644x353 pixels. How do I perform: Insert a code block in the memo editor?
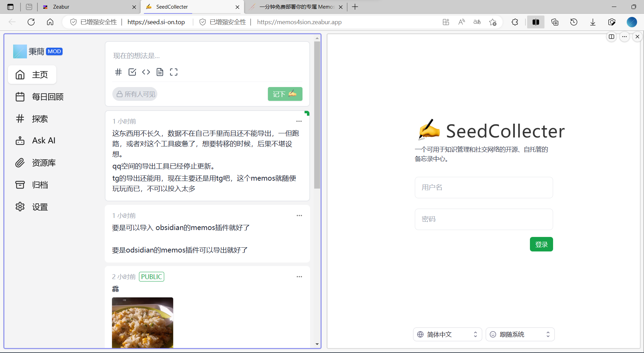(x=146, y=72)
